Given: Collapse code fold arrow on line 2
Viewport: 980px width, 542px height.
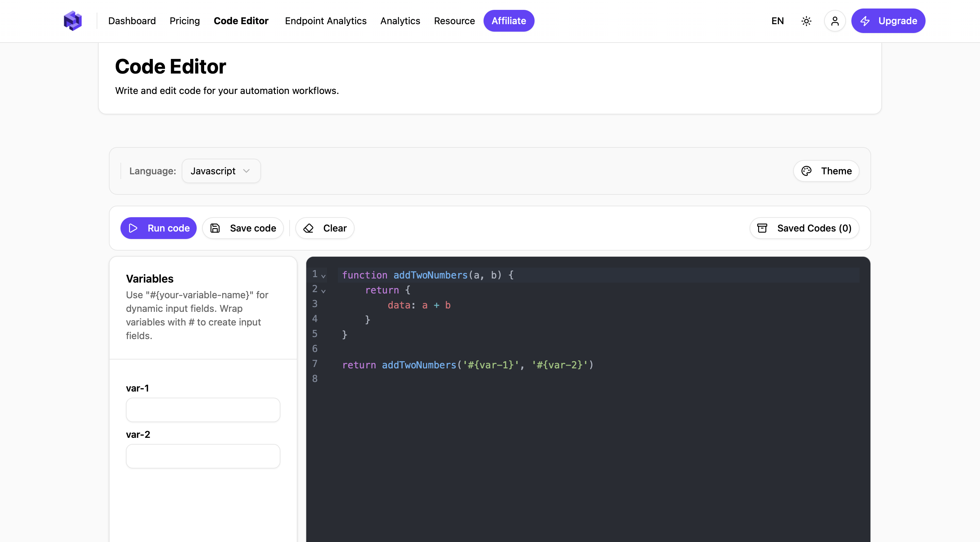Looking at the screenshot, I should tap(323, 291).
